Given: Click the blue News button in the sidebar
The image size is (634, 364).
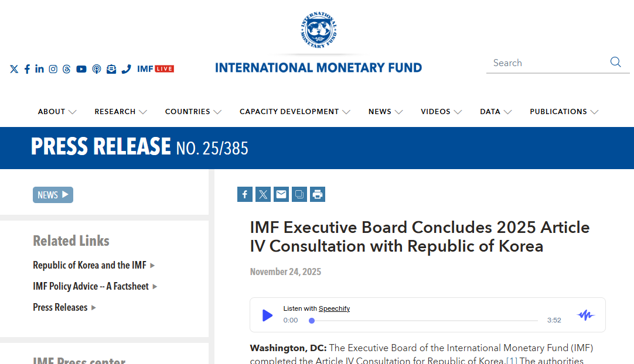Looking at the screenshot, I should point(53,195).
